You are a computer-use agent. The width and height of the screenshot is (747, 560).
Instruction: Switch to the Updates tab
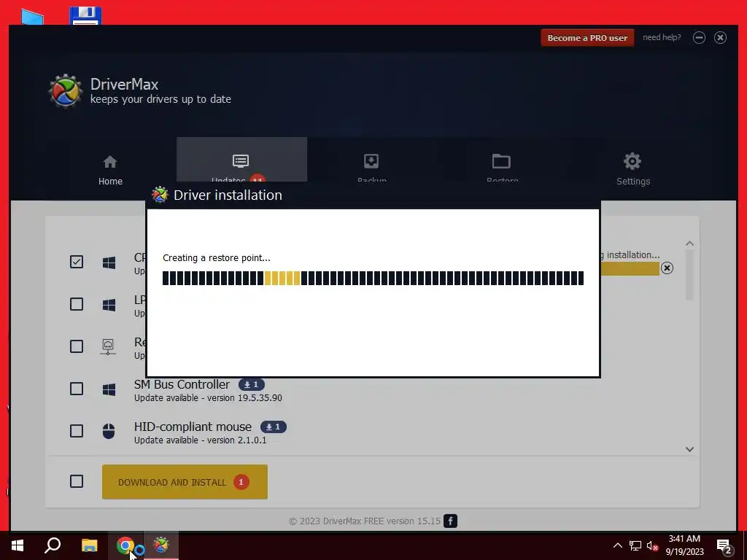point(241,160)
